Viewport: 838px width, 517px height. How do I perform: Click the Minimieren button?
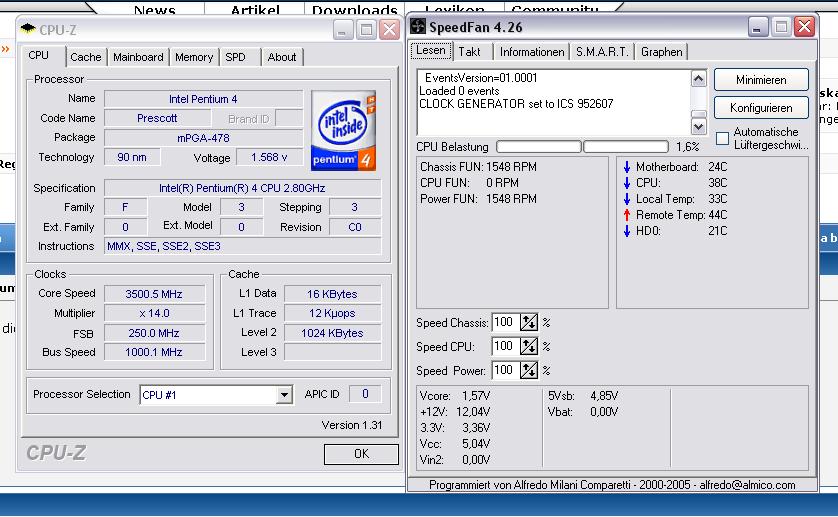[761, 80]
